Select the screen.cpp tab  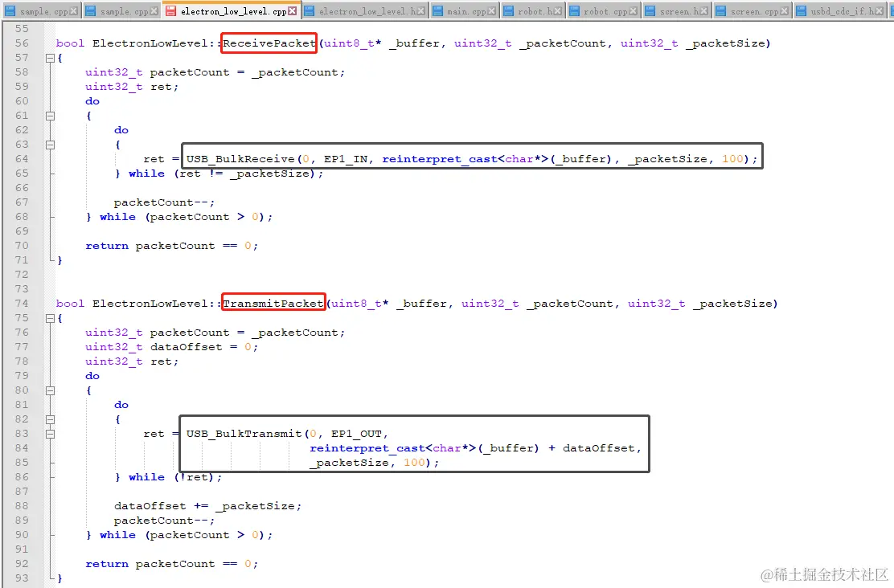tap(751, 10)
